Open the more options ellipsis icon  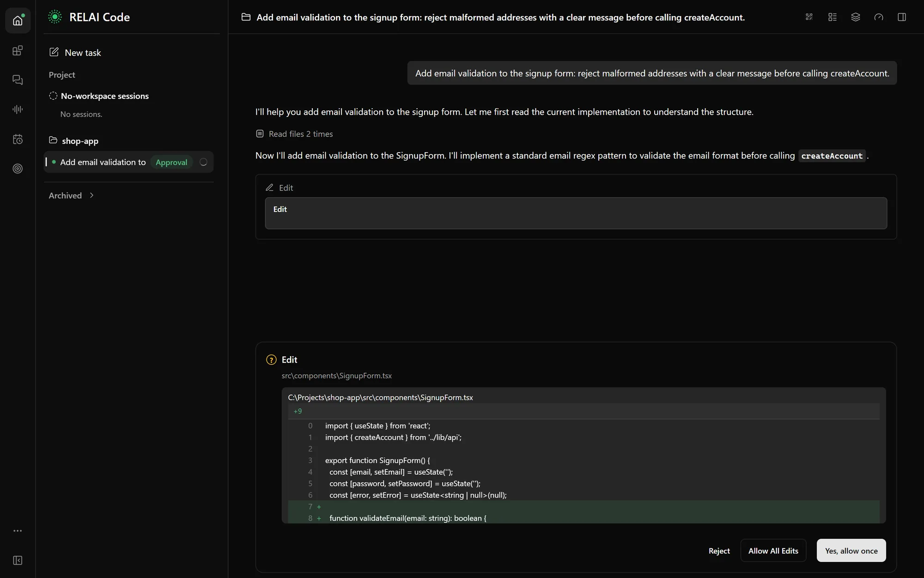(18, 531)
